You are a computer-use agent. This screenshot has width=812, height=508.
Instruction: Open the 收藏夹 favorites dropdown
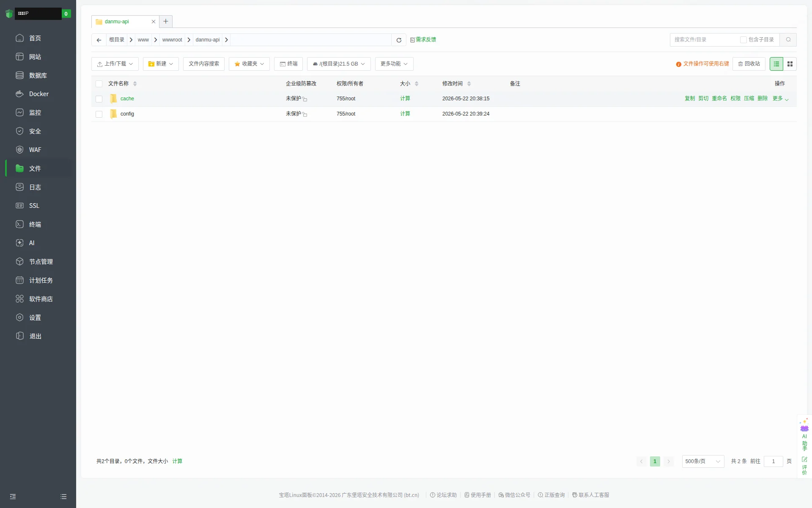[249, 64]
